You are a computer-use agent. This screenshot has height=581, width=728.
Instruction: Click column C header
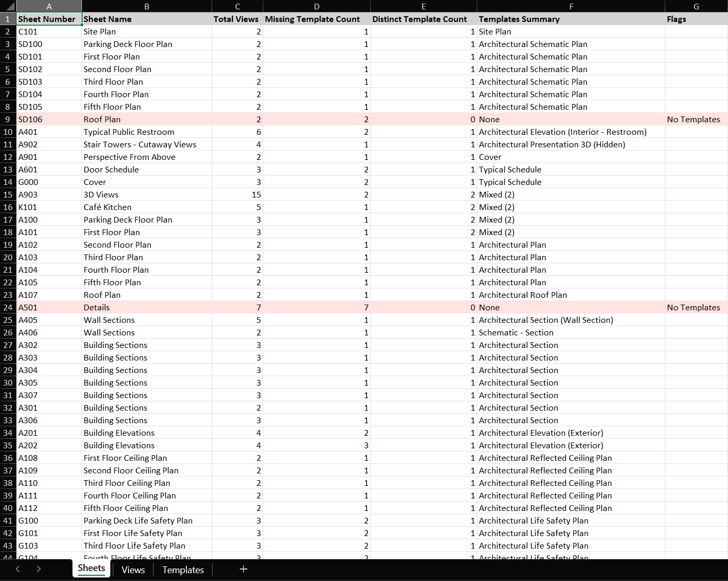pos(237,6)
